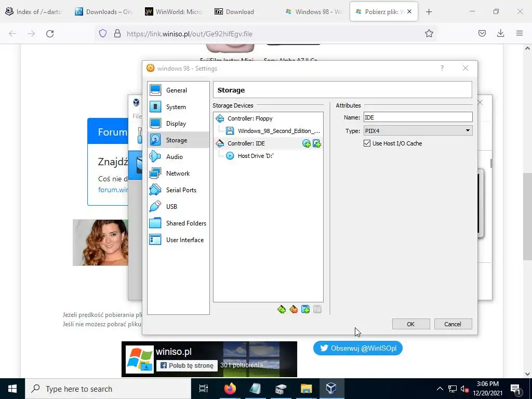Show site tracking protection shield
This screenshot has height=399, width=532.
pyautogui.click(x=103, y=33)
